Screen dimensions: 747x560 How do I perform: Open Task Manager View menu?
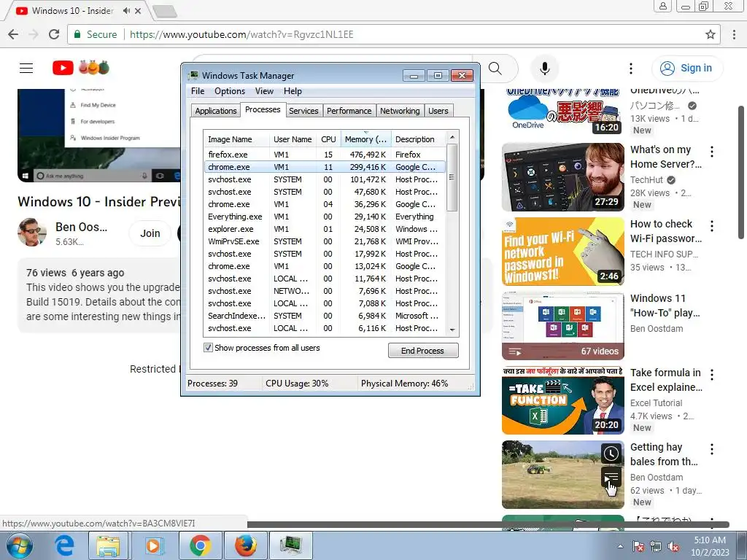pyautogui.click(x=264, y=91)
